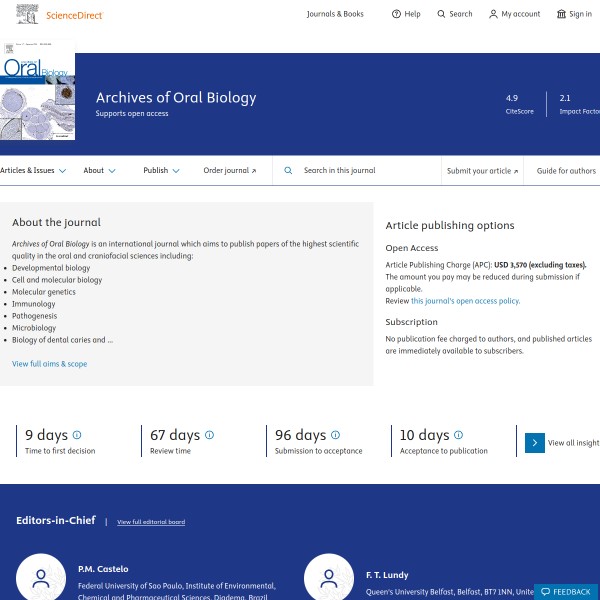The height and width of the screenshot is (600, 600).
Task: Click P.M. Castelo editor avatar icon
Action: click(41, 579)
